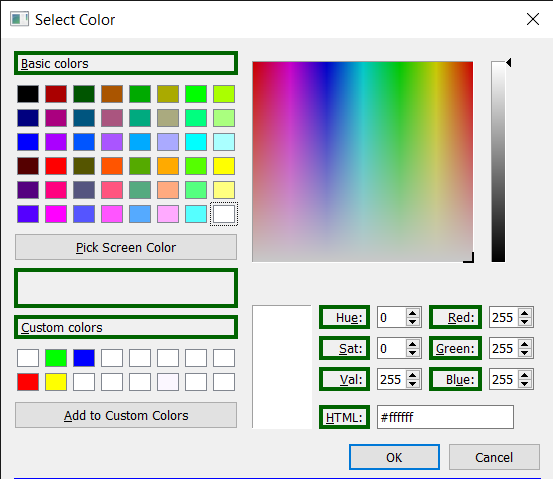Decrease the Blue value with down arrow
Viewport: 553px width, 479px height.
(x=525, y=384)
